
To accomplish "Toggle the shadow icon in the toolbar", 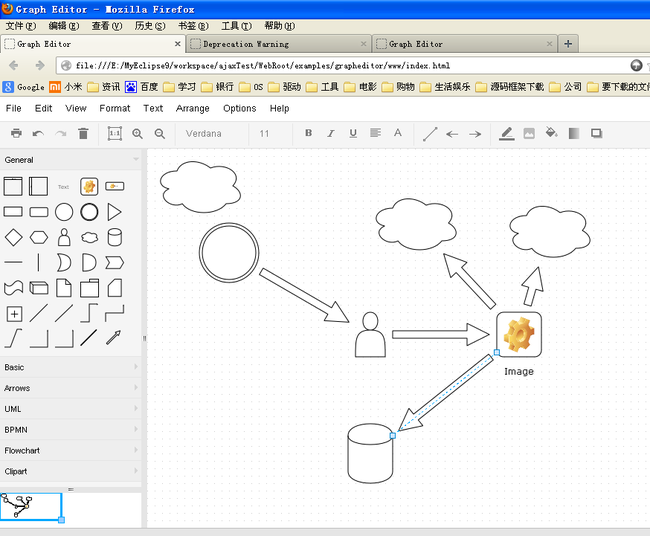I will pos(597,133).
